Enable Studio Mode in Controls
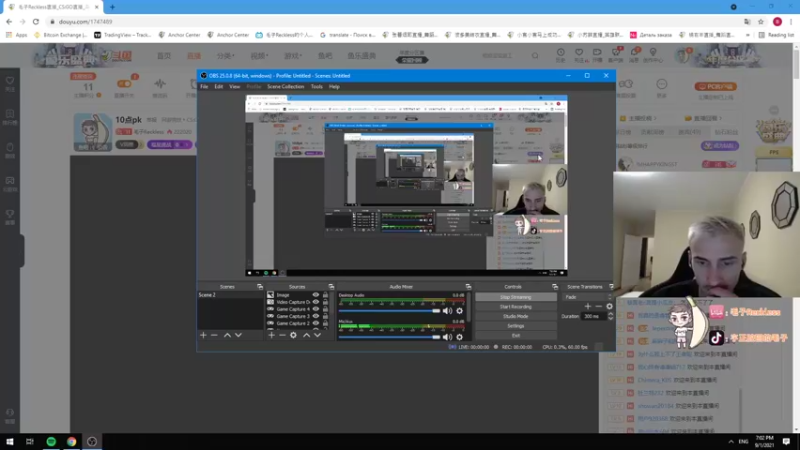This screenshot has width=800, height=450. pos(516,316)
